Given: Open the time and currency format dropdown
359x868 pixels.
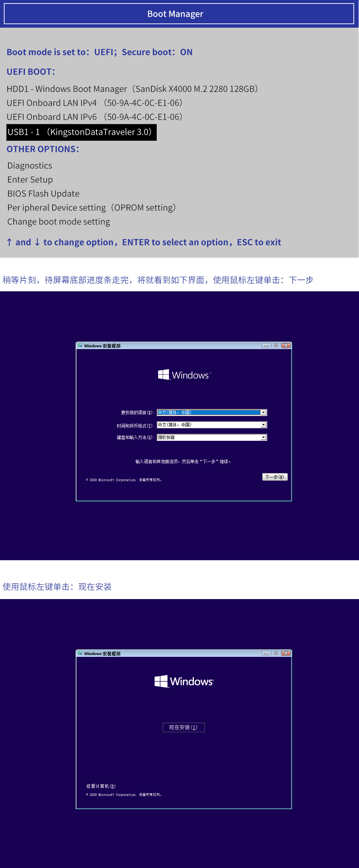Looking at the screenshot, I should point(212,425).
